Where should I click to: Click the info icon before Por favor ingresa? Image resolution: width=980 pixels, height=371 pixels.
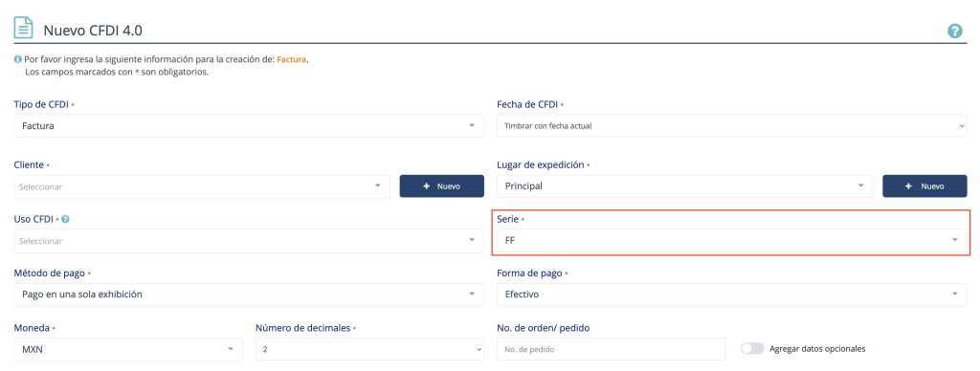tap(17, 60)
